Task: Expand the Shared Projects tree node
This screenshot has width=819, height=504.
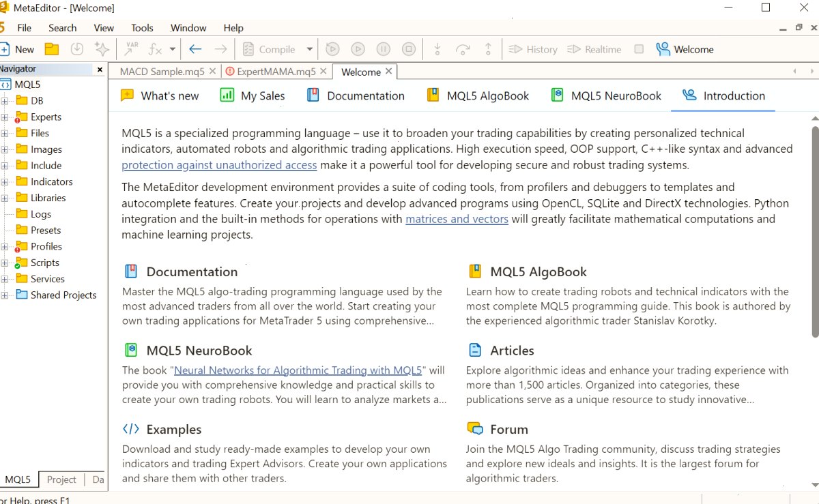Action: pos(5,295)
